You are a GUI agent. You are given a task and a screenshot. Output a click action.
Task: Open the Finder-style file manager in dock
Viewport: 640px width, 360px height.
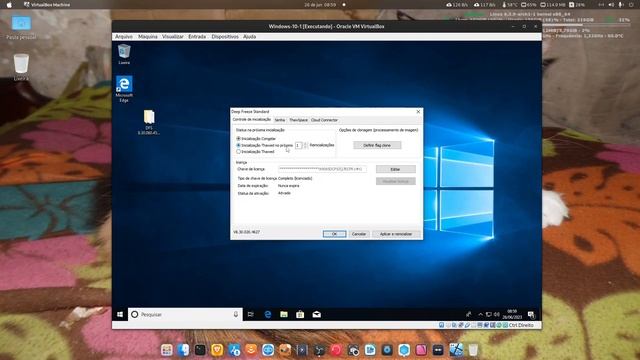pyautogui.click(x=183, y=350)
